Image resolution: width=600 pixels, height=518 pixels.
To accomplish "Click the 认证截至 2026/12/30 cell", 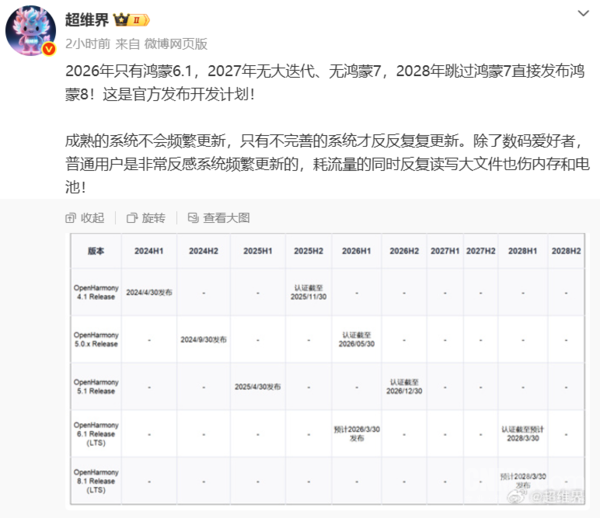I will point(404,386).
